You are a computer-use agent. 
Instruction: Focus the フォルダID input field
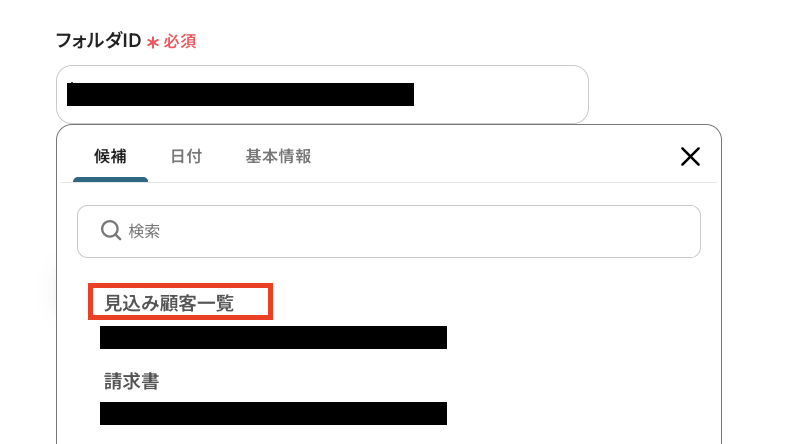tap(322, 94)
